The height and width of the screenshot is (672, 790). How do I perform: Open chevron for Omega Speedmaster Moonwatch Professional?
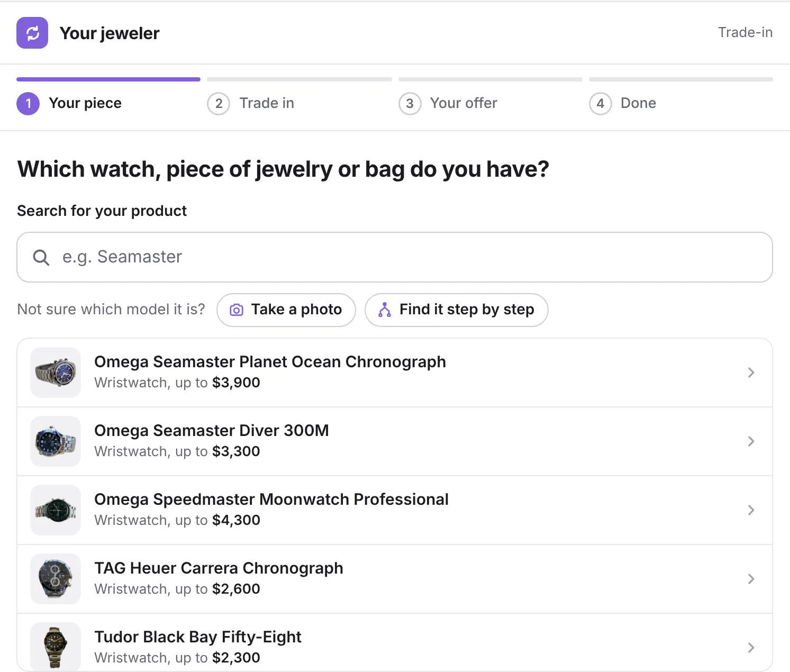click(751, 510)
